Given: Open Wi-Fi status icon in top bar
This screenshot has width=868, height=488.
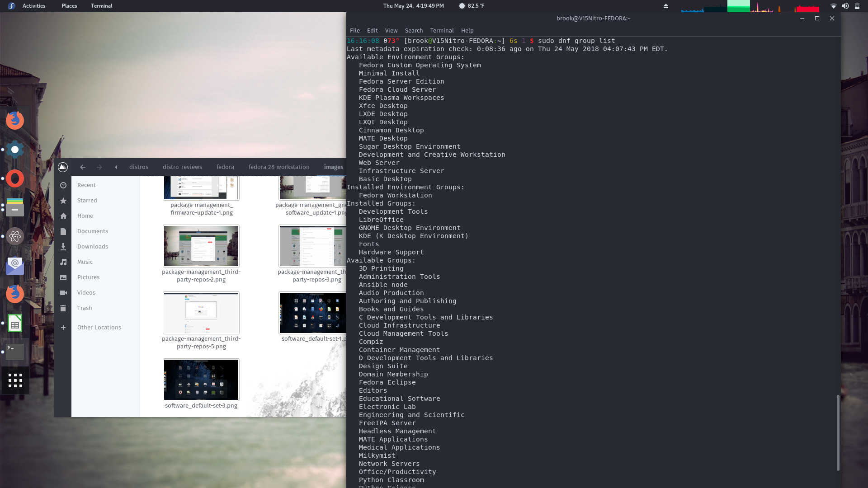Looking at the screenshot, I should (x=833, y=6).
